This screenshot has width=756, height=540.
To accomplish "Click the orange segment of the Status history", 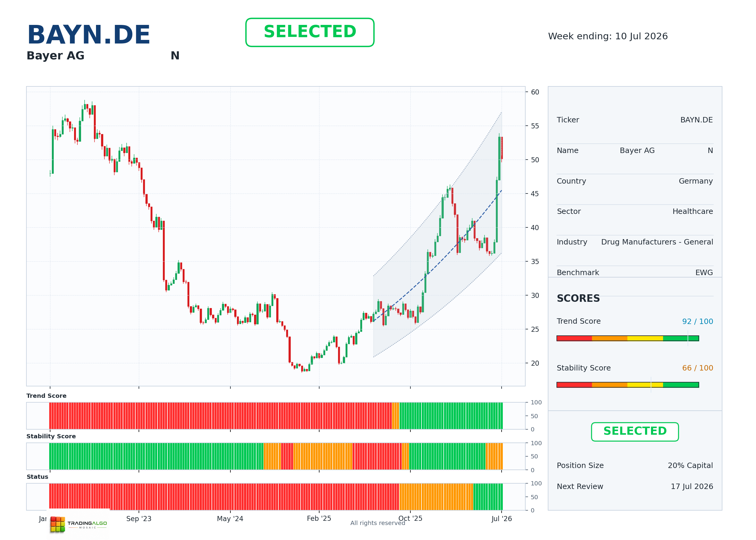I will click(x=436, y=497).
